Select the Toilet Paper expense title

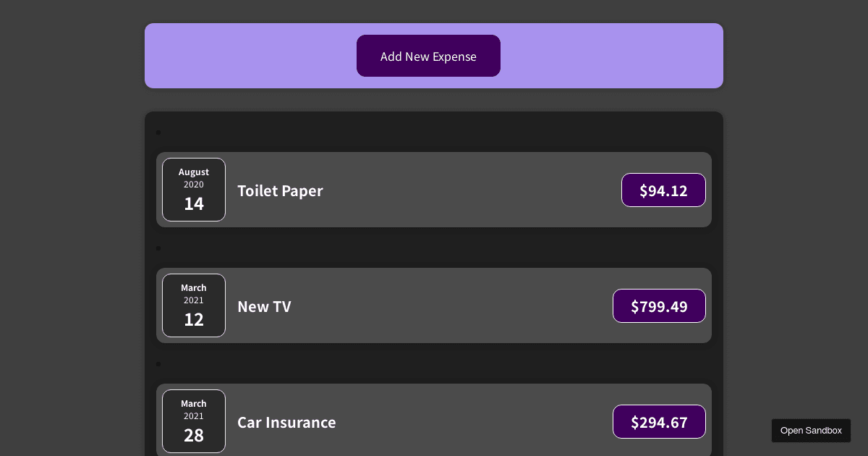click(280, 191)
